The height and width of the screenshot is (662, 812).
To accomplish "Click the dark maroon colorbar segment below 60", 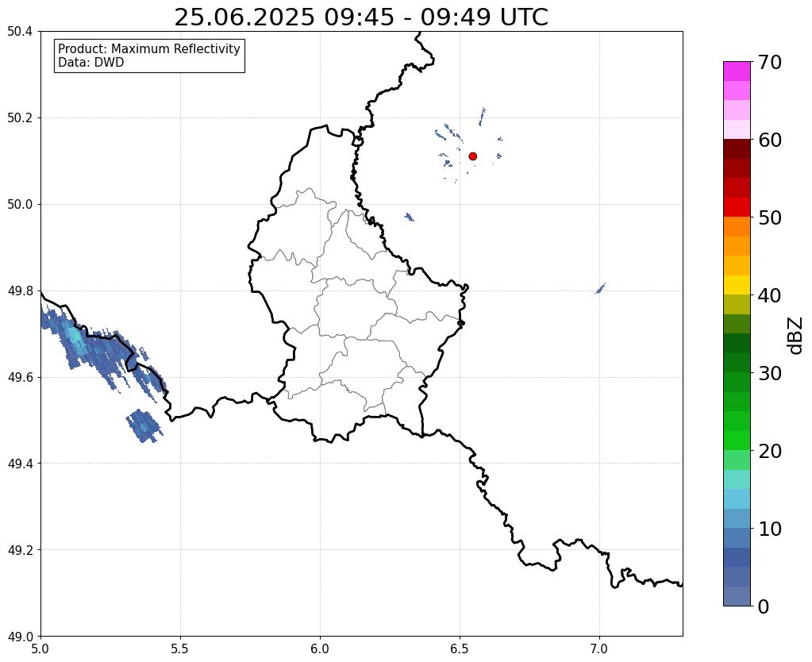I will 737,149.
